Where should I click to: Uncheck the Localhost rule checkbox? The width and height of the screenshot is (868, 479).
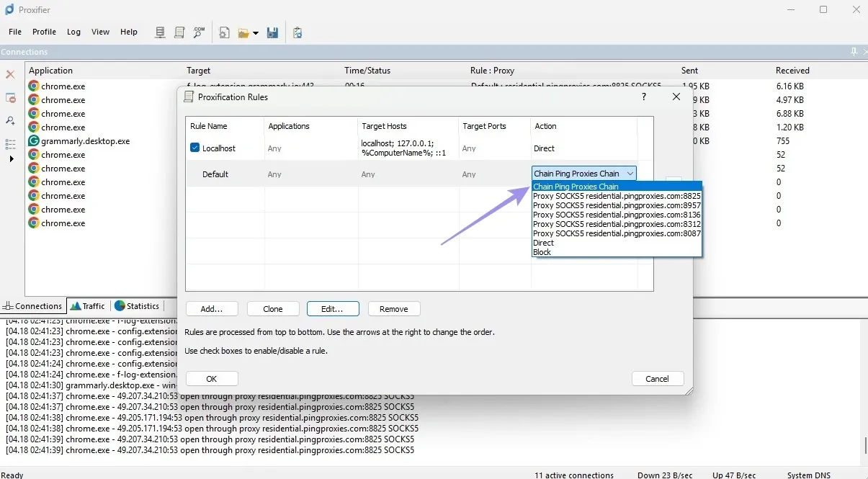(x=194, y=148)
